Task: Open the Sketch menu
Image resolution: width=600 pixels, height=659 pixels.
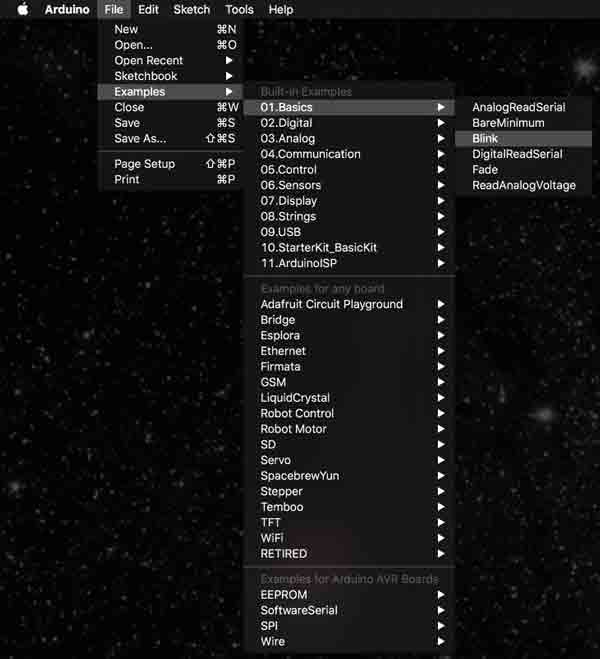Action: click(x=192, y=9)
